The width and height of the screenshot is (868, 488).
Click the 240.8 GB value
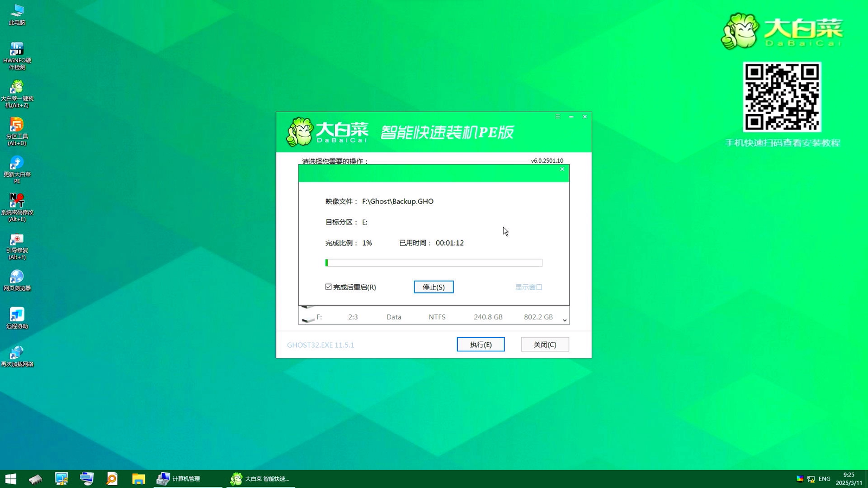point(488,317)
